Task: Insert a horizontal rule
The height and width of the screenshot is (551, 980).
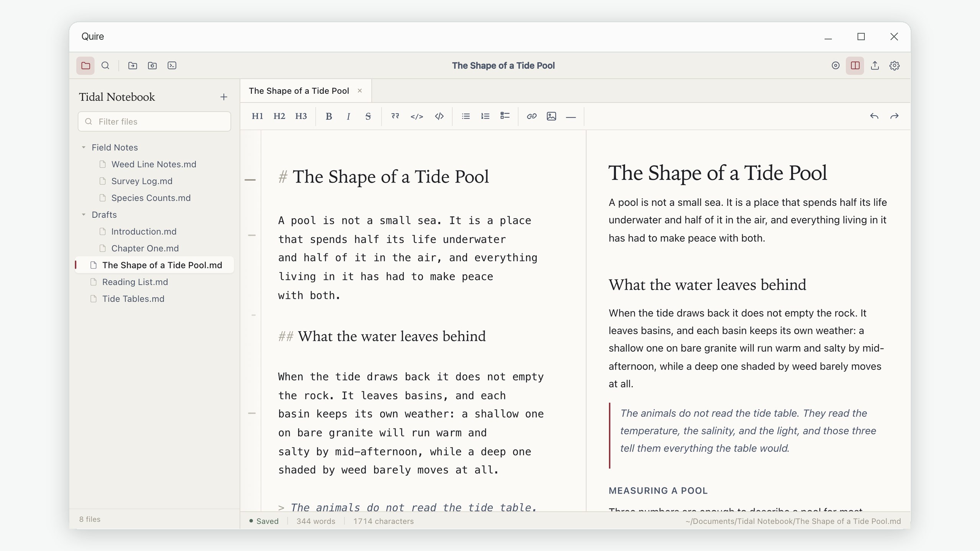Action: click(571, 116)
